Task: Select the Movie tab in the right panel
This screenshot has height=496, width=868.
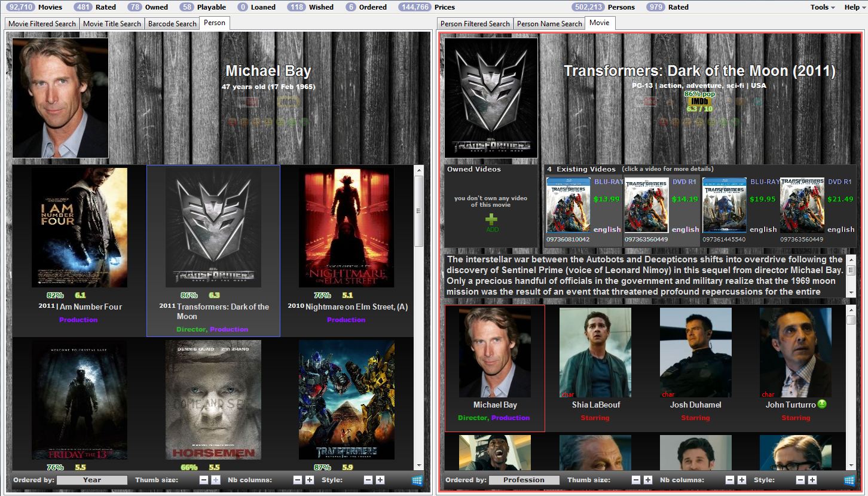Action: pos(599,23)
